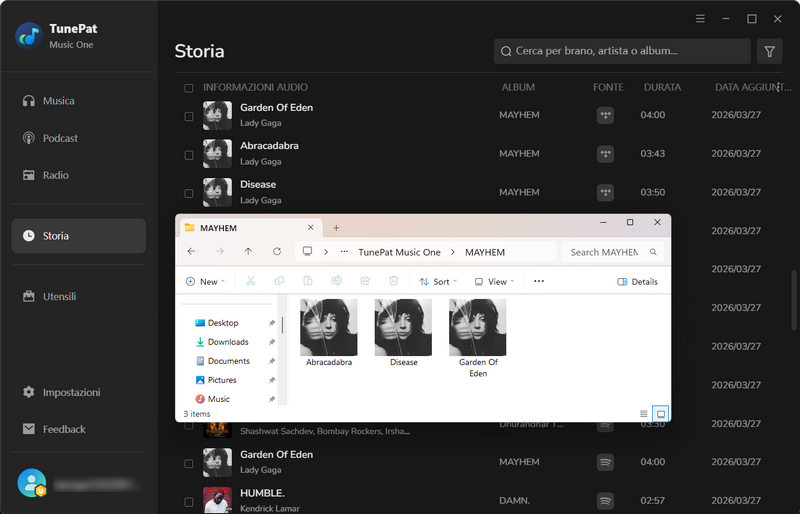800x514 pixels.
Task: Open TunePat hamburger menu
Action: click(700, 19)
